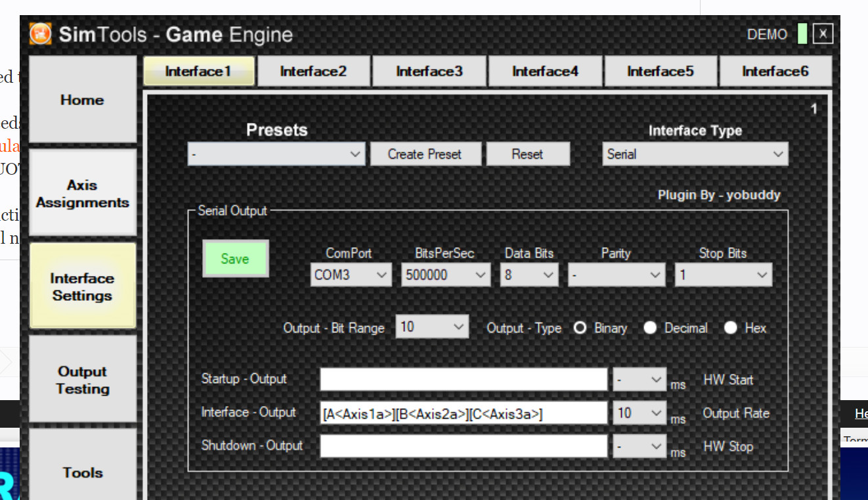The width and height of the screenshot is (868, 500).
Task: Open the Stop Bits dropdown
Action: click(724, 275)
